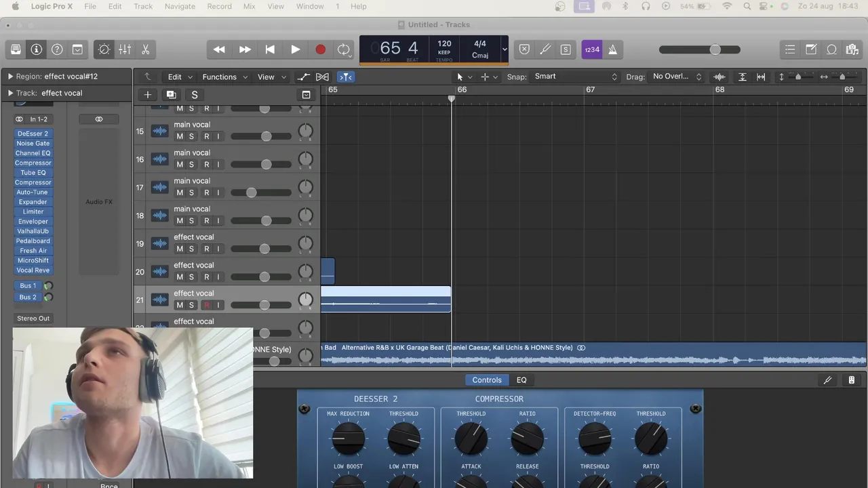The image size is (868, 488).
Task: Start playback with Play button
Action: (296, 49)
